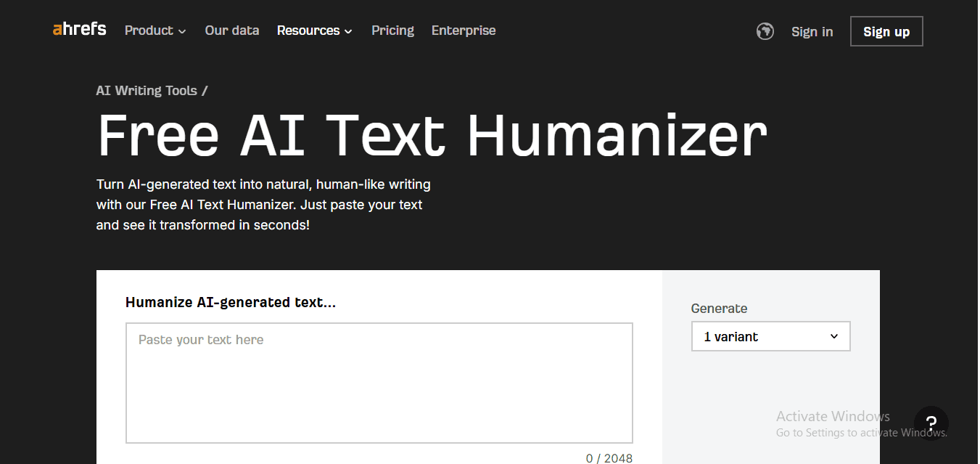Click the dropdown arrow on variant selector
The height and width of the screenshot is (464, 980).
pyautogui.click(x=833, y=336)
